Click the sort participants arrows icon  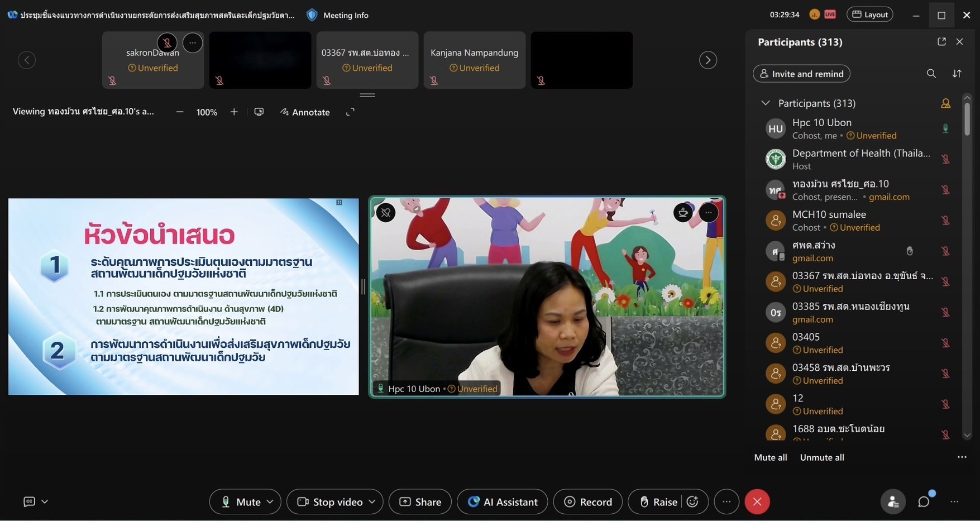(x=957, y=74)
